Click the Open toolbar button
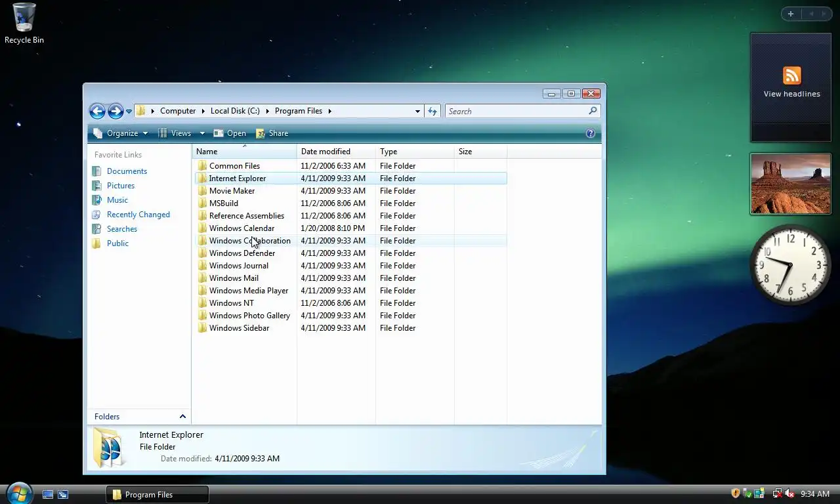840x504 pixels. 230,133
